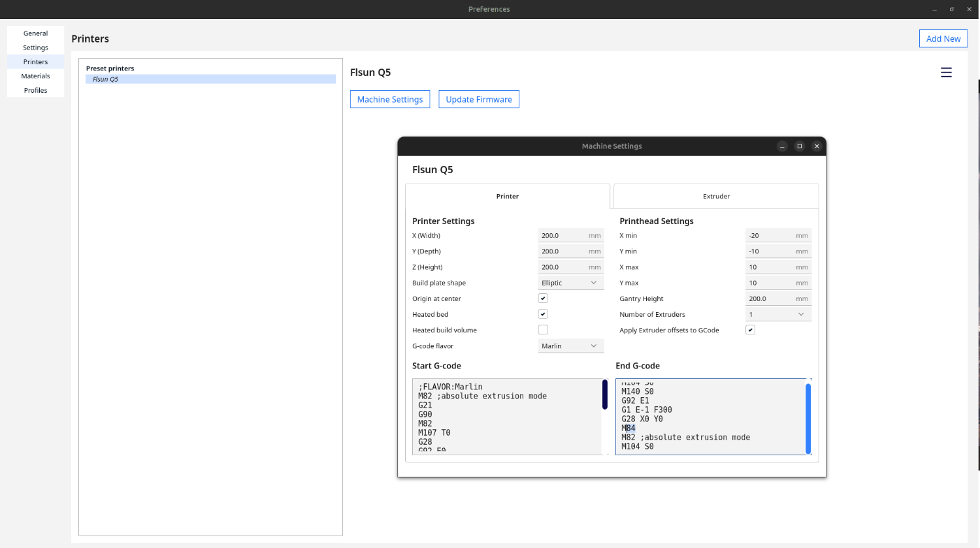Open the General preferences page
This screenshot has width=980, height=548.
point(35,33)
